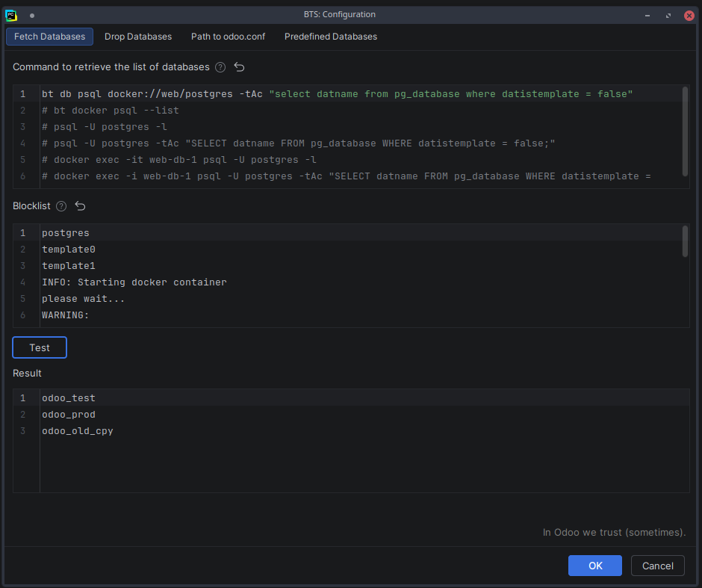Image resolution: width=702 pixels, height=588 pixels.
Task: Click the '# bt docker psql --list' line
Action: 111,111
